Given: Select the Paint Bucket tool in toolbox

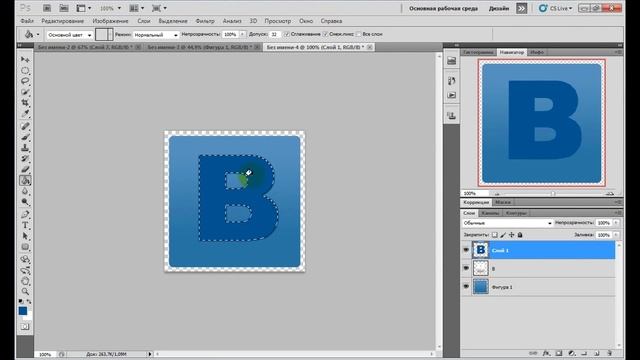Looking at the screenshot, I should pyautogui.click(x=25, y=180).
